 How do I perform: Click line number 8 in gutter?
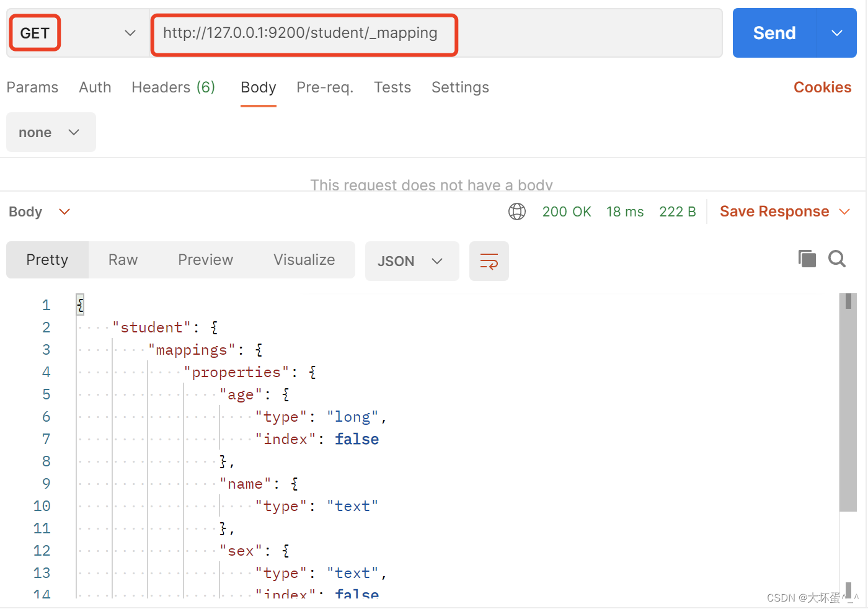pyautogui.click(x=46, y=461)
